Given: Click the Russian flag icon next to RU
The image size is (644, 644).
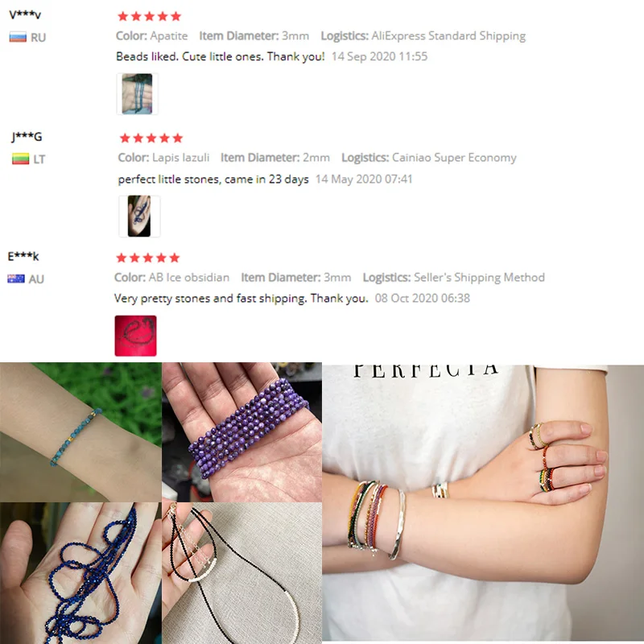Looking at the screenshot, I should tap(18, 37).
